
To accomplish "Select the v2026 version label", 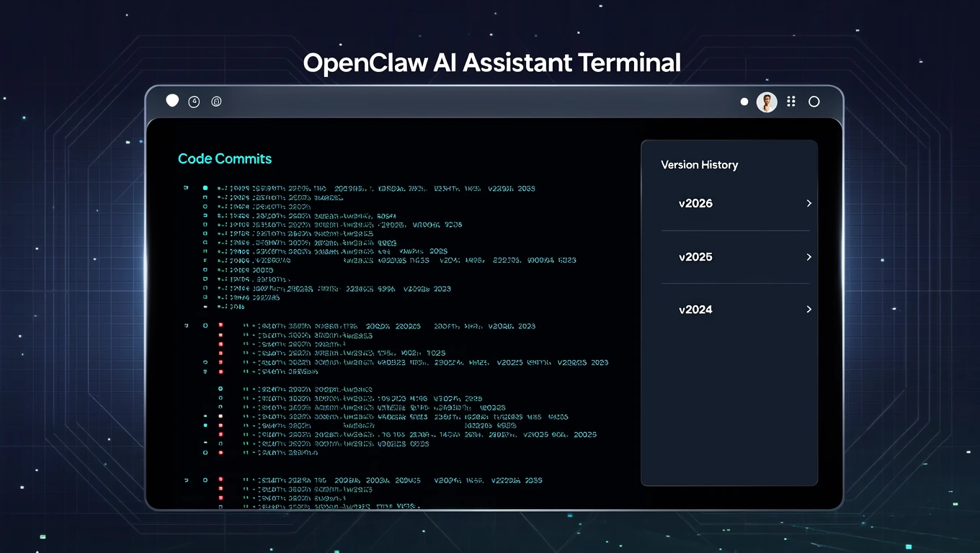I will [695, 204].
